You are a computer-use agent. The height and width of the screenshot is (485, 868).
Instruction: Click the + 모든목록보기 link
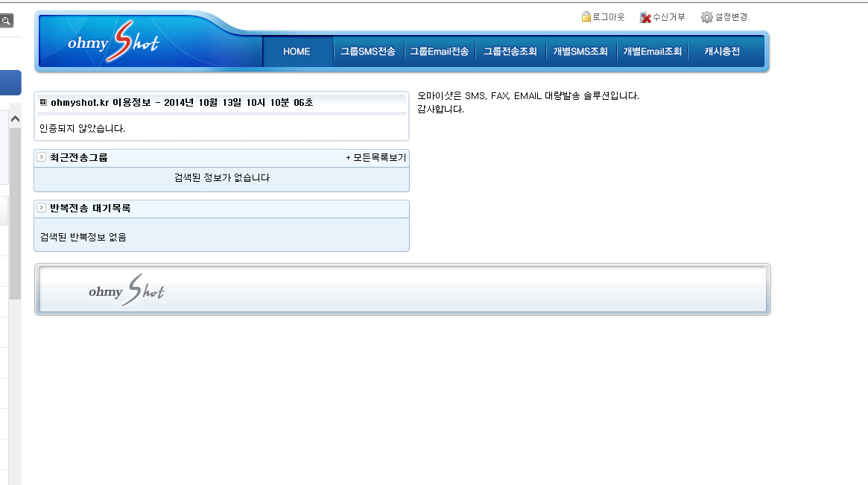click(x=376, y=158)
